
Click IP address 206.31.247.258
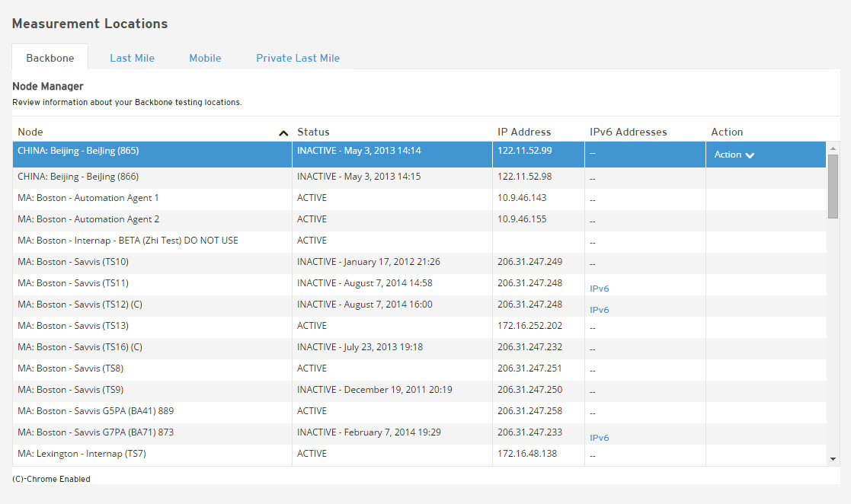pos(529,410)
